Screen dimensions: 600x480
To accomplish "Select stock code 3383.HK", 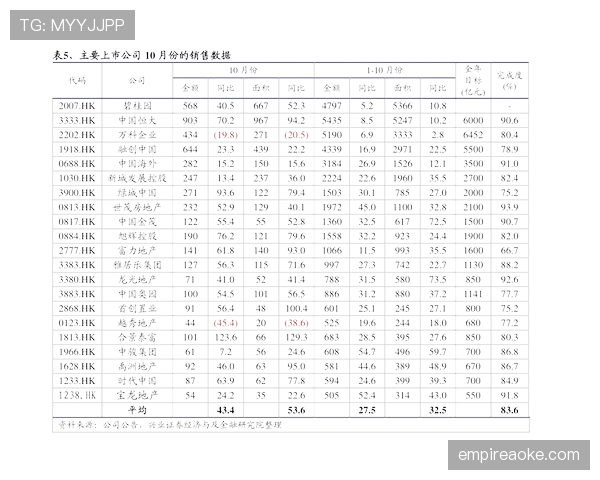I will [77, 265].
